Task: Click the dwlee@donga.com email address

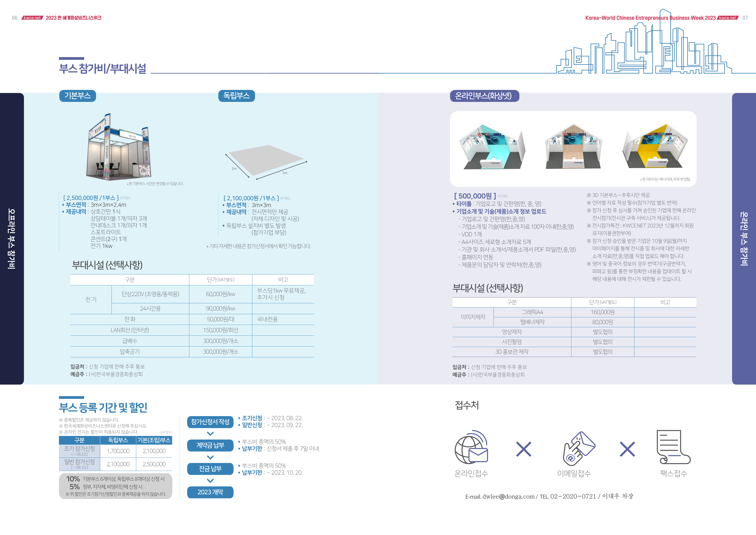Action: [x=508, y=496]
